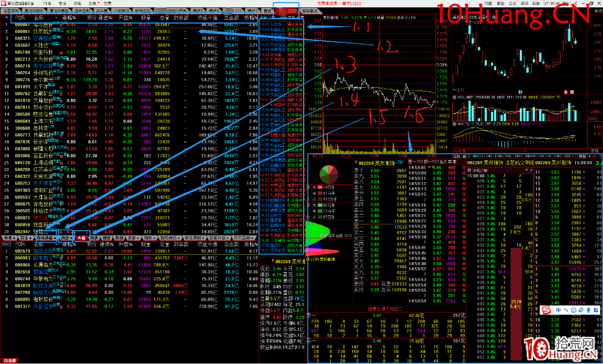Screen dimensions: 603x364
Task: Select stock row 600321 正源股份
Action: point(130,38)
